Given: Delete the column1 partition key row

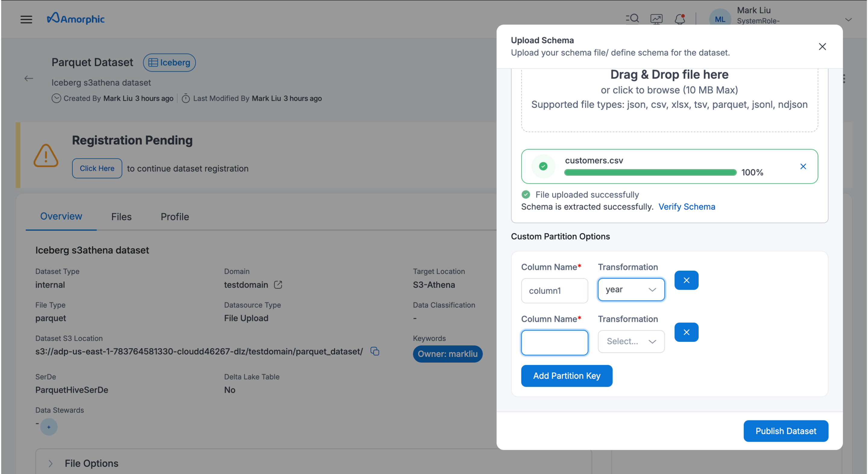Looking at the screenshot, I should [686, 280].
